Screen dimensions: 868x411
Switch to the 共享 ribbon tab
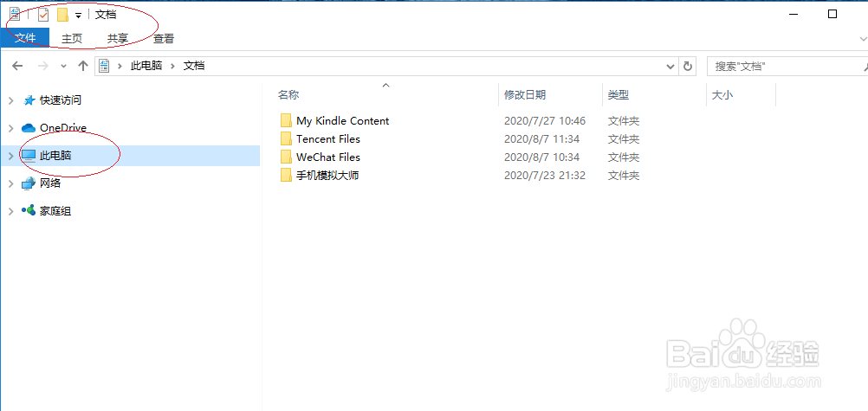pos(117,38)
